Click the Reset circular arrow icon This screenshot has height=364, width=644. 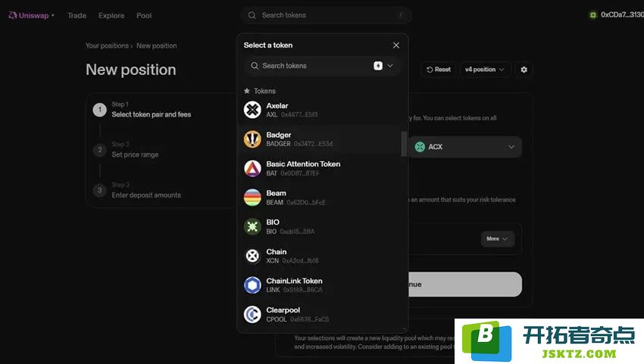430,70
